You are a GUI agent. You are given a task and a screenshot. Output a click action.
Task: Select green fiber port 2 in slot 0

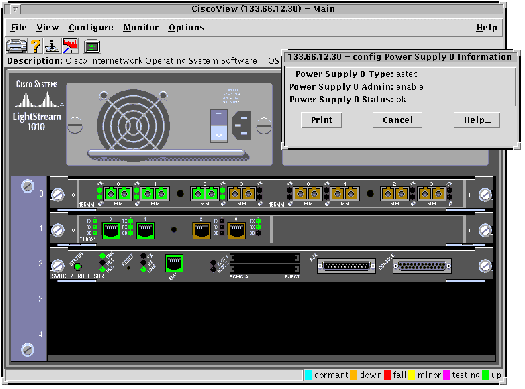tap(205, 194)
